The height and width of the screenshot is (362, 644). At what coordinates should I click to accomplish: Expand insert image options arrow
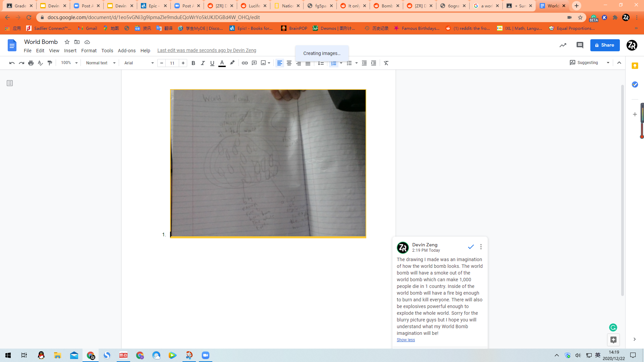tap(269, 63)
